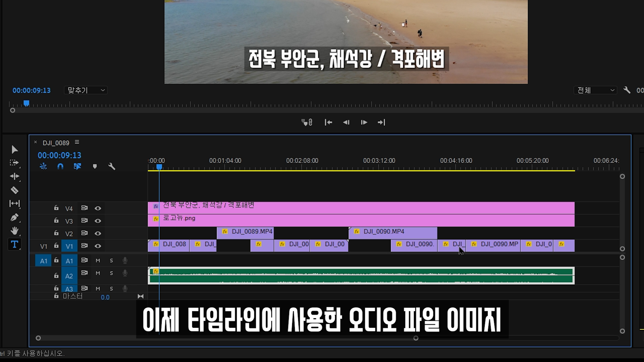Mute the A1 audio track

pyautogui.click(x=98, y=260)
